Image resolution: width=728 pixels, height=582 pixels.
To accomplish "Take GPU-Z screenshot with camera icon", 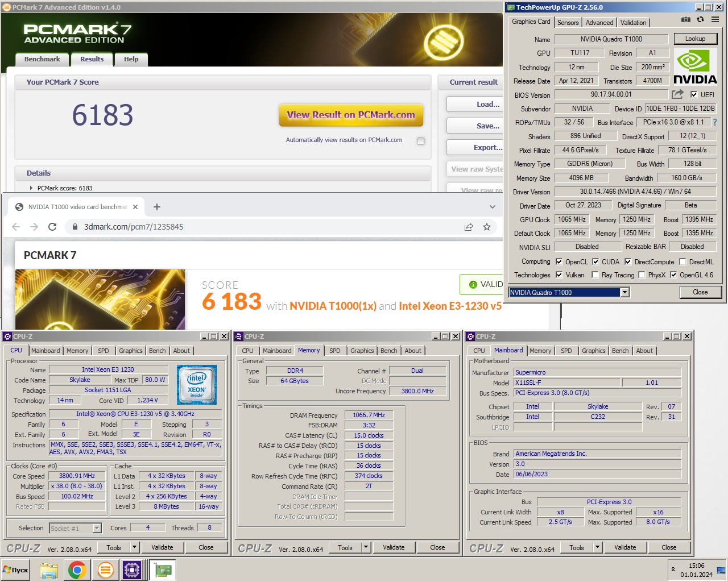I will pyautogui.click(x=686, y=19).
